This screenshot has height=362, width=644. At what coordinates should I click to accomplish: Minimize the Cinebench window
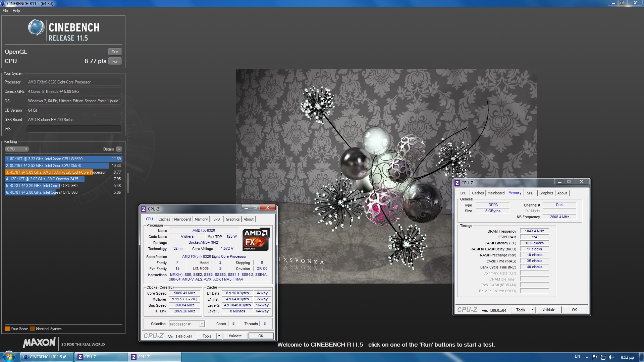pos(613,3)
